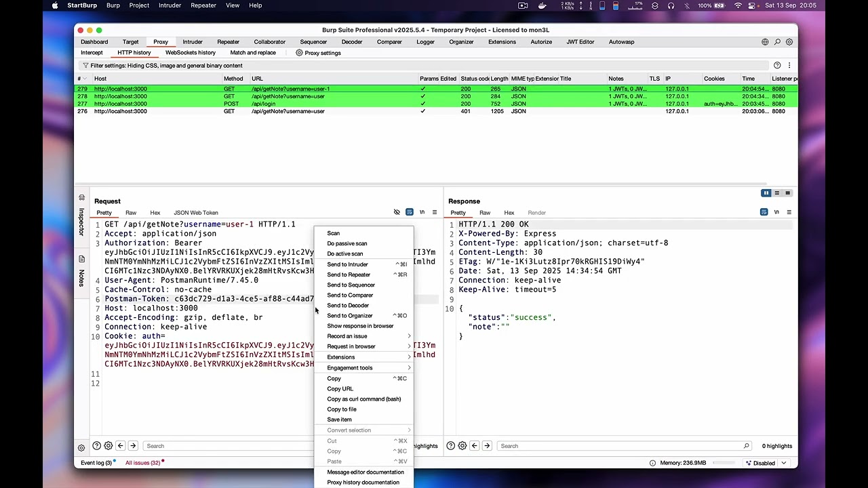This screenshot has width=868, height=488.
Task: Toggle Response pretty-print word wrap button
Action: pyautogui.click(x=764, y=212)
